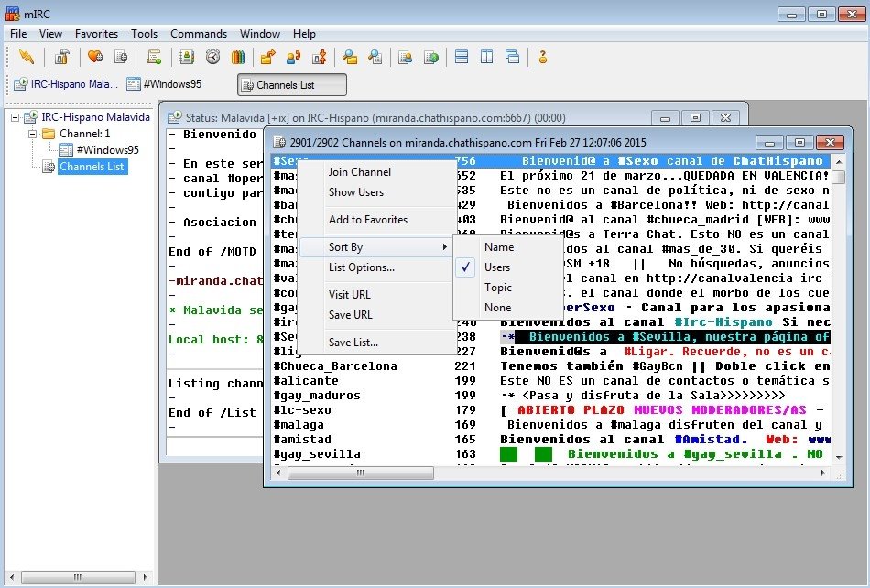Choose None in Sort By submenu
870x588 pixels.
(x=508, y=308)
